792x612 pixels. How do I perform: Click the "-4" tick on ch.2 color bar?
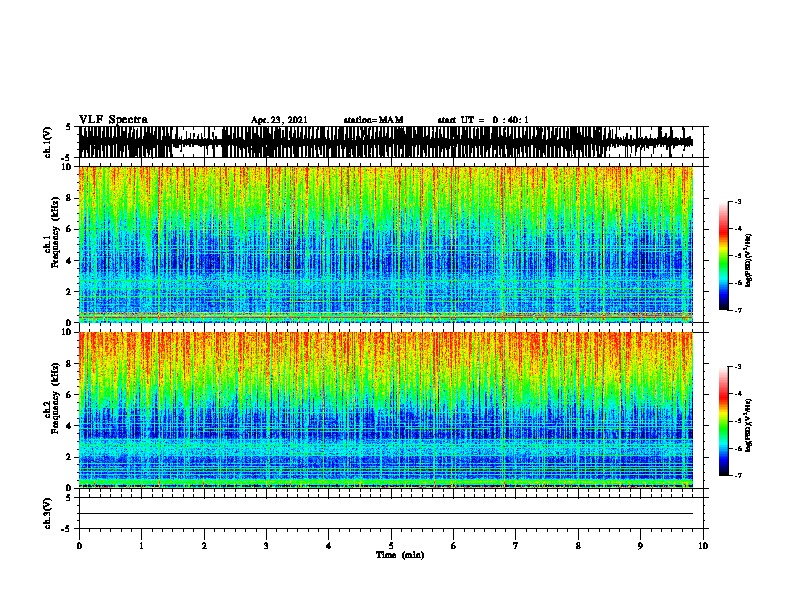737,394
